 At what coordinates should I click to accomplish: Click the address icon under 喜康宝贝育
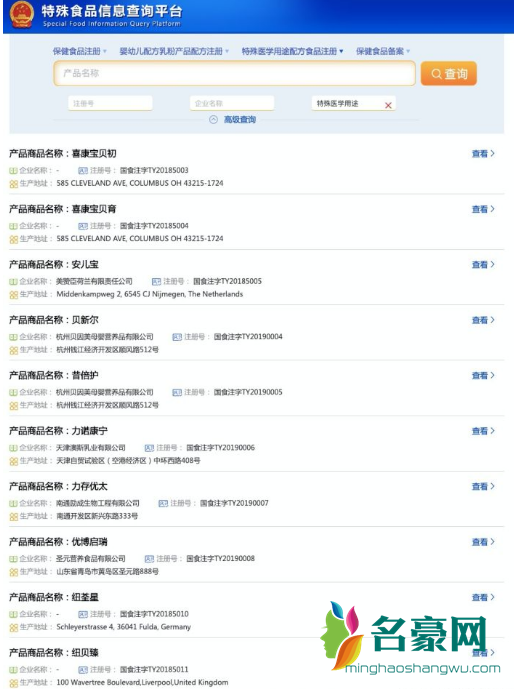(x=14, y=239)
